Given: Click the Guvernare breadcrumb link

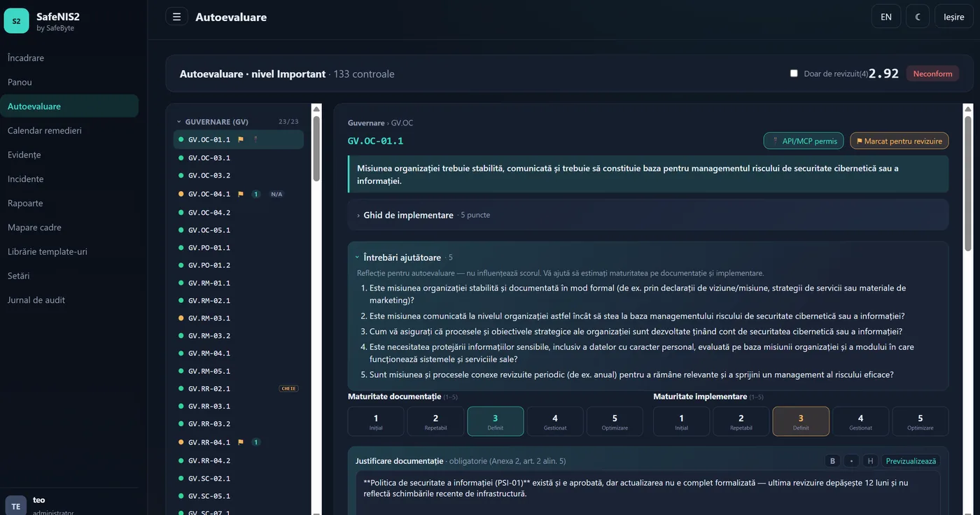Looking at the screenshot, I should 366,122.
